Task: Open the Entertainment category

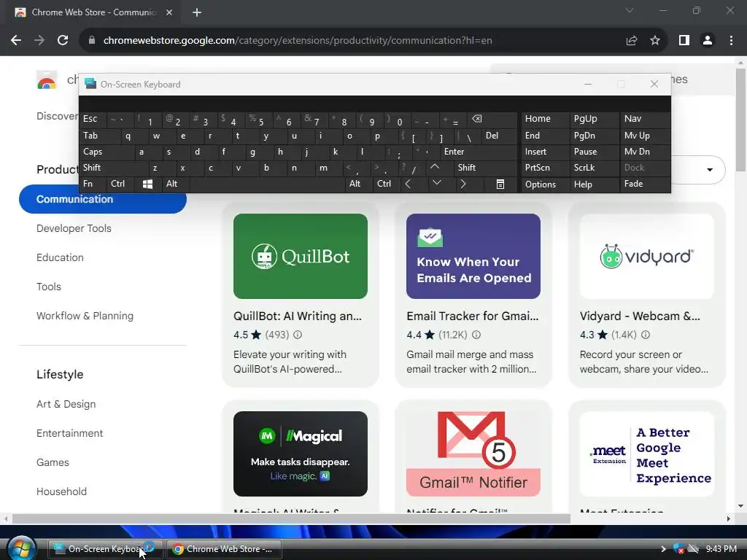Action: (69, 433)
